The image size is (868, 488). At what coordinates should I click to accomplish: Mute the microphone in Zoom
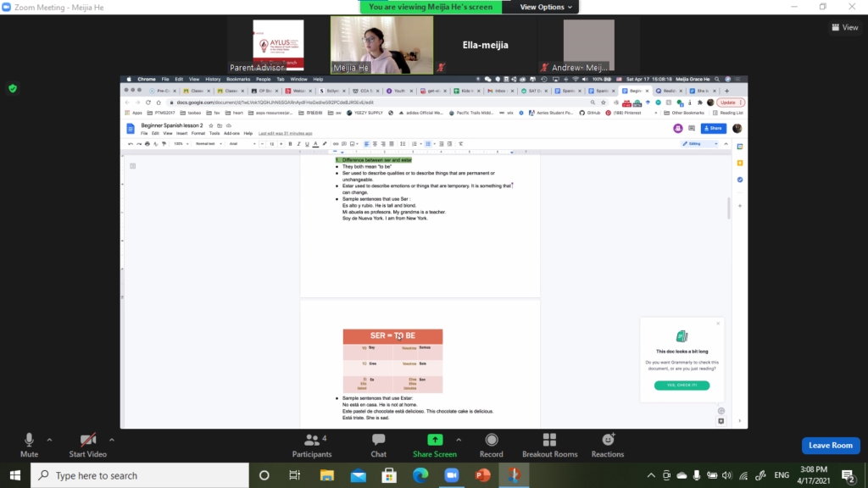point(29,446)
